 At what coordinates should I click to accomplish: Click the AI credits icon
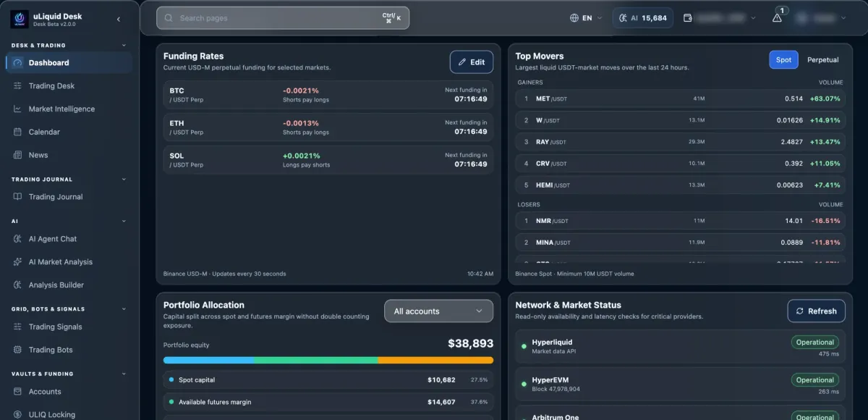pyautogui.click(x=623, y=18)
